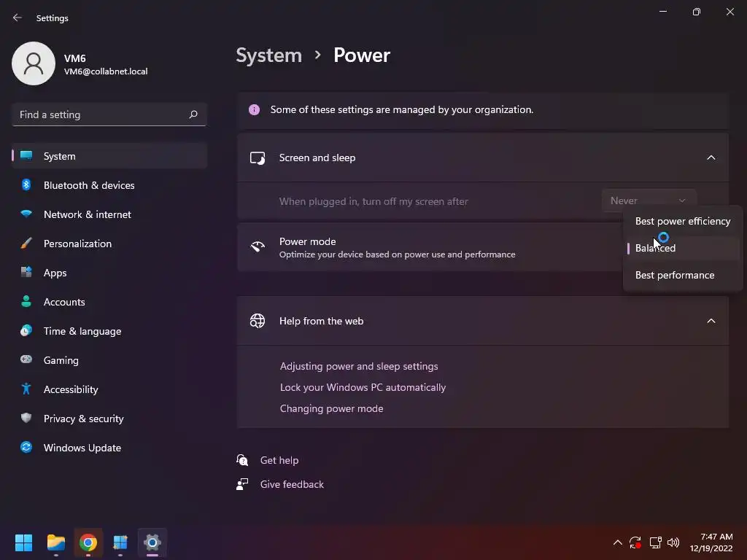
Task: Open the Apps icon in sidebar
Action: pos(26,272)
